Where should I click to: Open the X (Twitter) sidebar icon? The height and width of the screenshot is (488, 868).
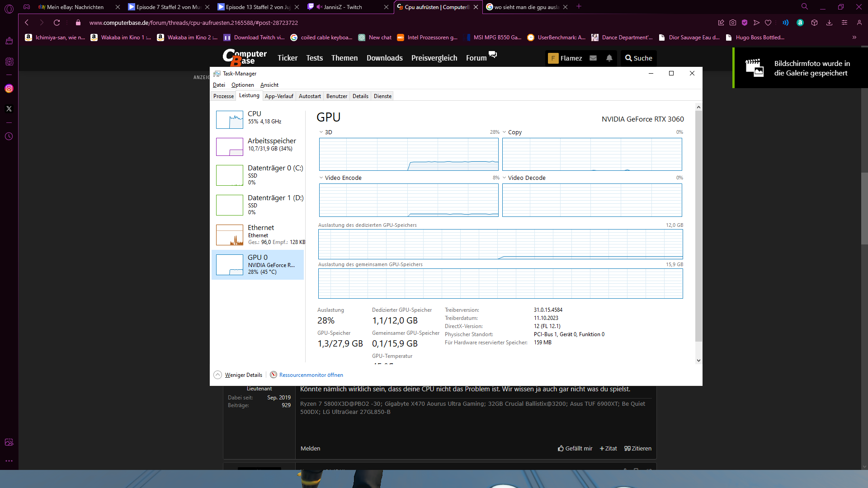click(x=9, y=109)
